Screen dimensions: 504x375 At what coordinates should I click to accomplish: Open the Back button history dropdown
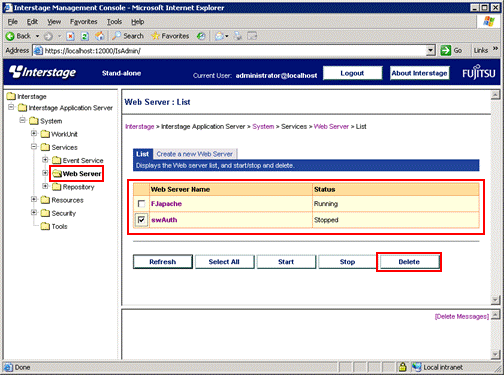pos(37,36)
